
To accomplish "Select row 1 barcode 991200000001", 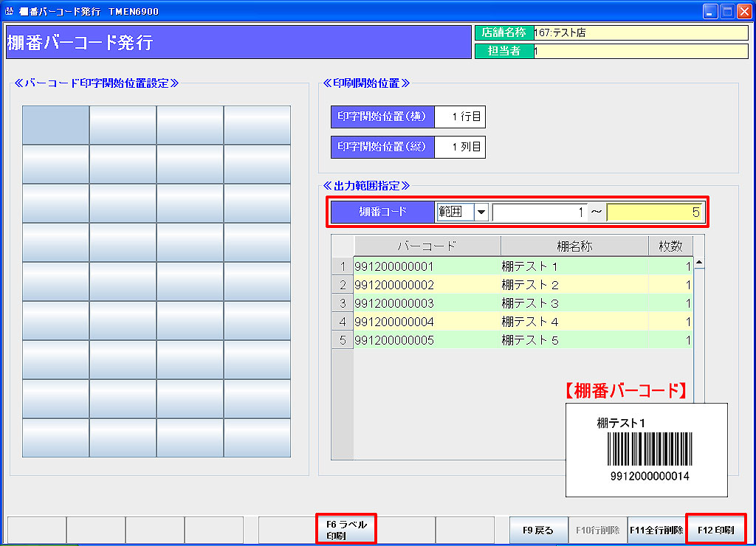I will 427,266.
